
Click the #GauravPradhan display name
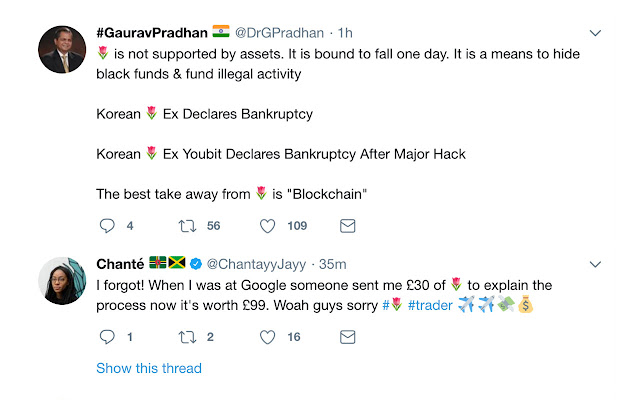150,33
